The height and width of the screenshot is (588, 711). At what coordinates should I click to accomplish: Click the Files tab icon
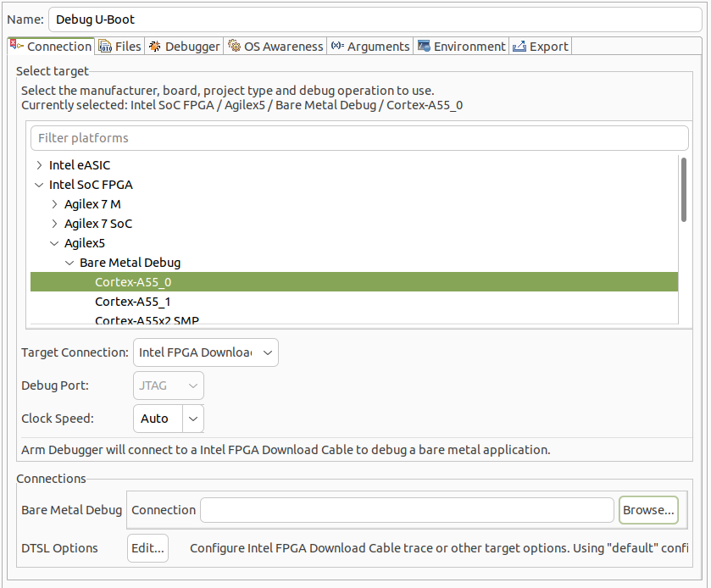click(104, 47)
